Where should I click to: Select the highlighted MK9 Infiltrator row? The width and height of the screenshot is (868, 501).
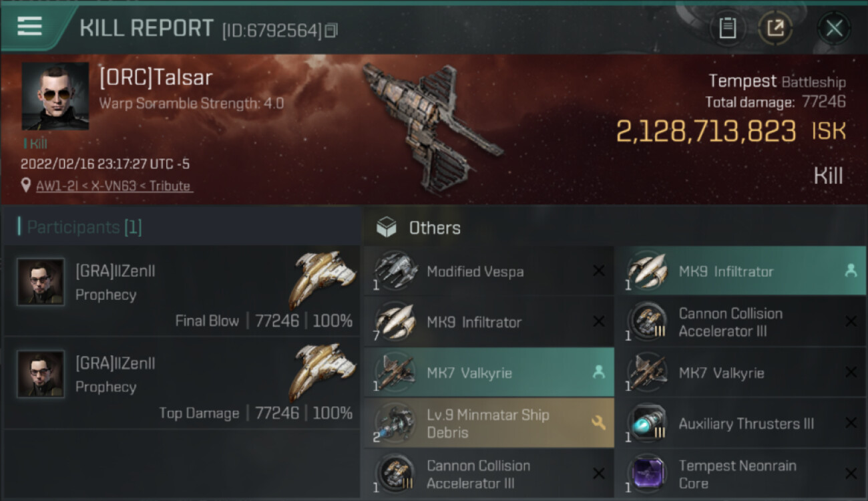pyautogui.click(x=740, y=271)
